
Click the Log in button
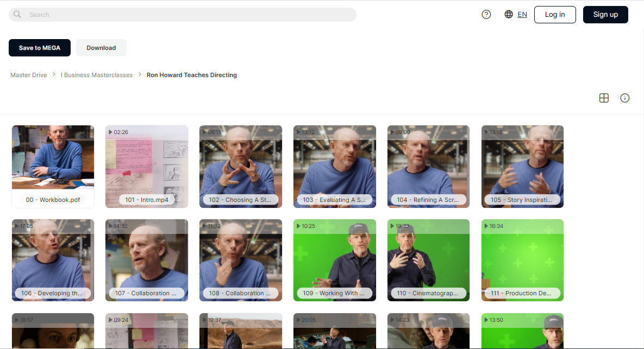point(555,14)
